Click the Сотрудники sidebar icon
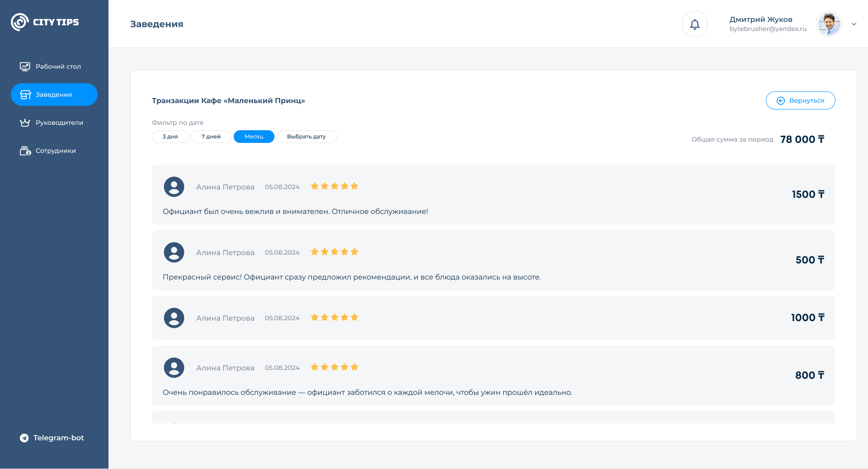Screen dimensions: 868x469 tap(25, 151)
